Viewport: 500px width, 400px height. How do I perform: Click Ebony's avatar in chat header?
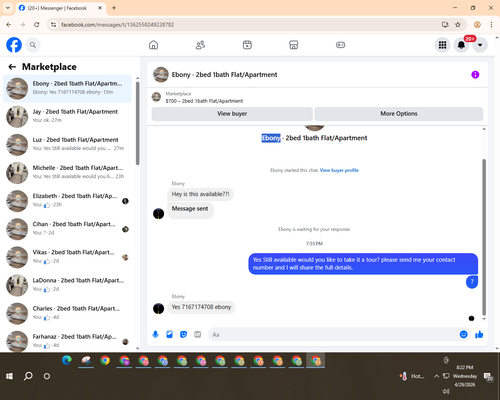161,75
